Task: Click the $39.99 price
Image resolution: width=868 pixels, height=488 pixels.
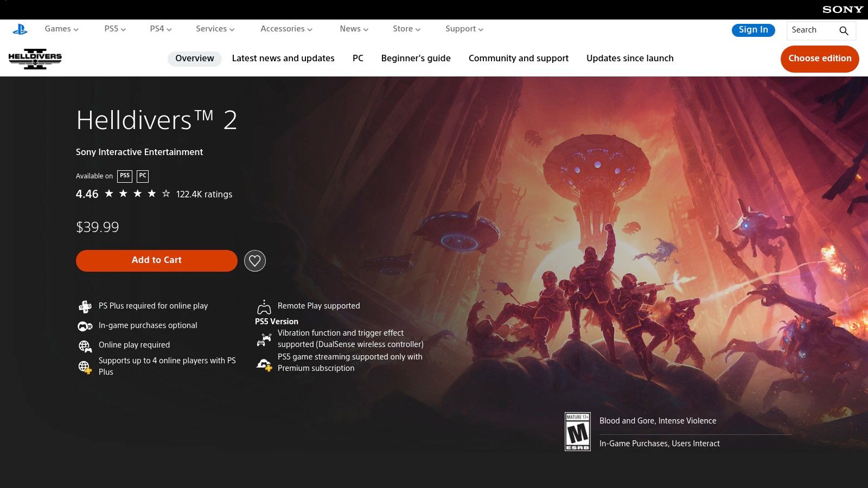Action: [98, 227]
